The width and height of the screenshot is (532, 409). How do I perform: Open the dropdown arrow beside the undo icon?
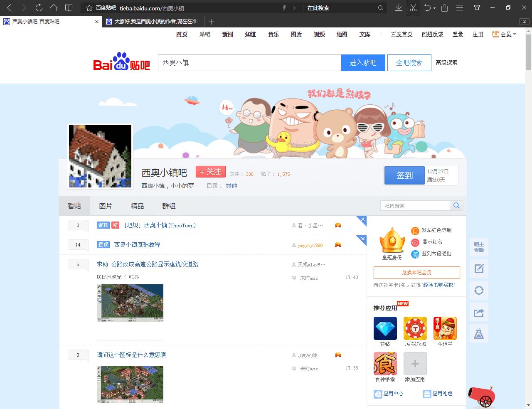point(435,8)
